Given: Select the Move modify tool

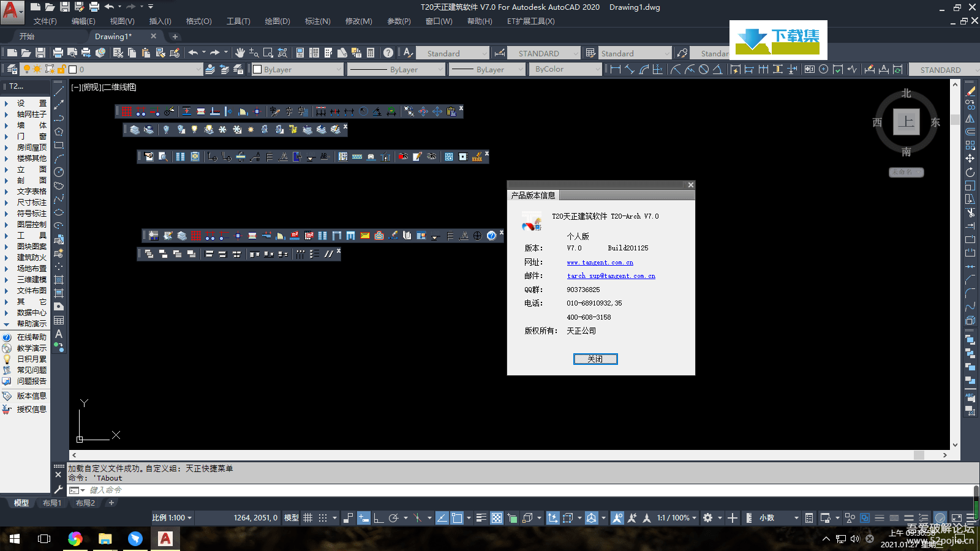Looking at the screenshot, I should pos(970,159).
